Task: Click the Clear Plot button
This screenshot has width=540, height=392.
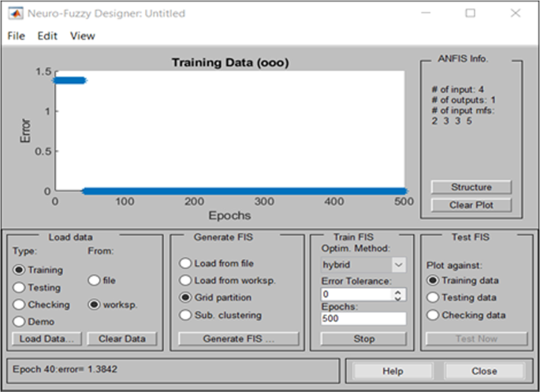Action: click(x=471, y=205)
